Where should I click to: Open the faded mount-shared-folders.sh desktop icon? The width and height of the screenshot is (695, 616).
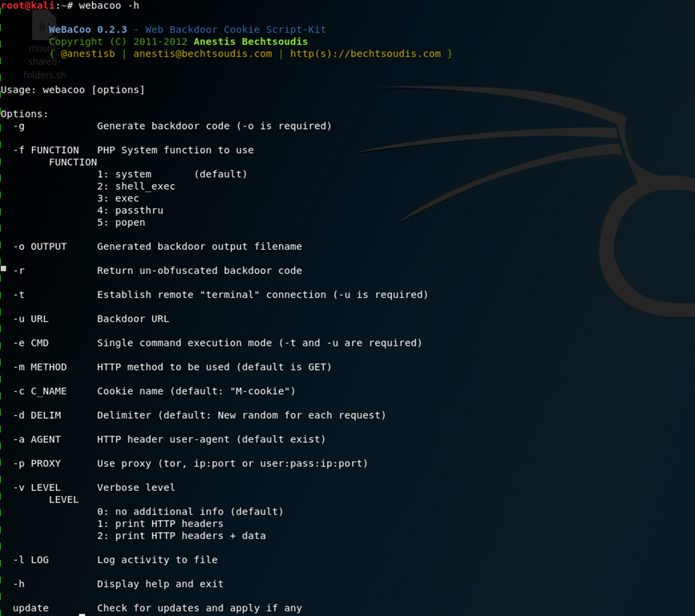coord(44,44)
